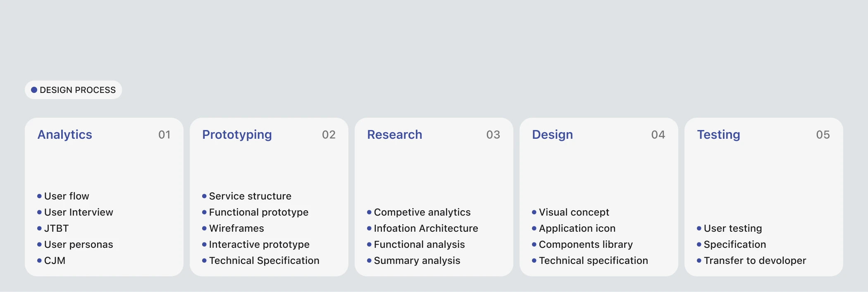Viewport: 868px width, 292px height.
Task: Select the Analytics card heading
Action: [x=65, y=135]
